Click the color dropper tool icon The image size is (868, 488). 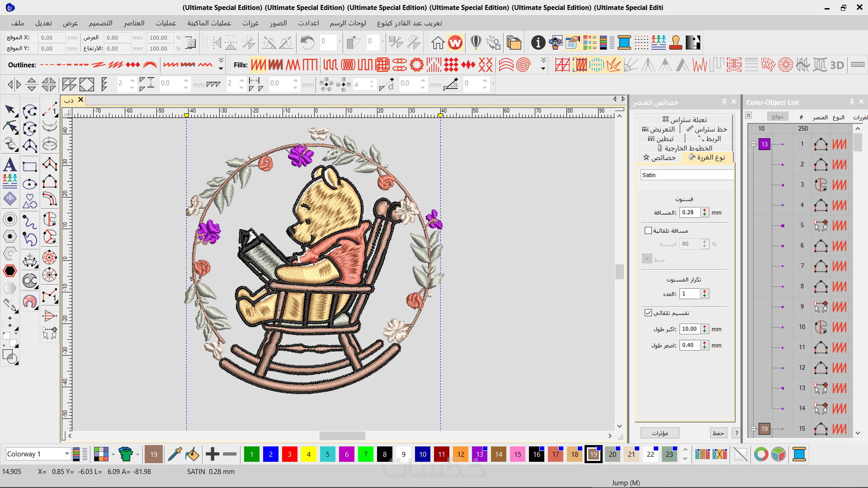tap(175, 454)
